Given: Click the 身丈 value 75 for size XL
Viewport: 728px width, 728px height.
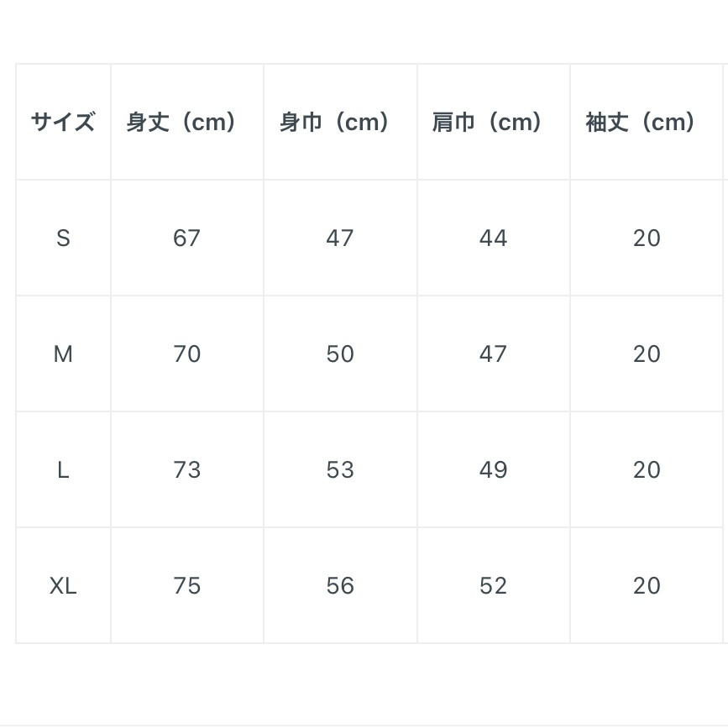Looking at the screenshot, I should pos(186,586).
